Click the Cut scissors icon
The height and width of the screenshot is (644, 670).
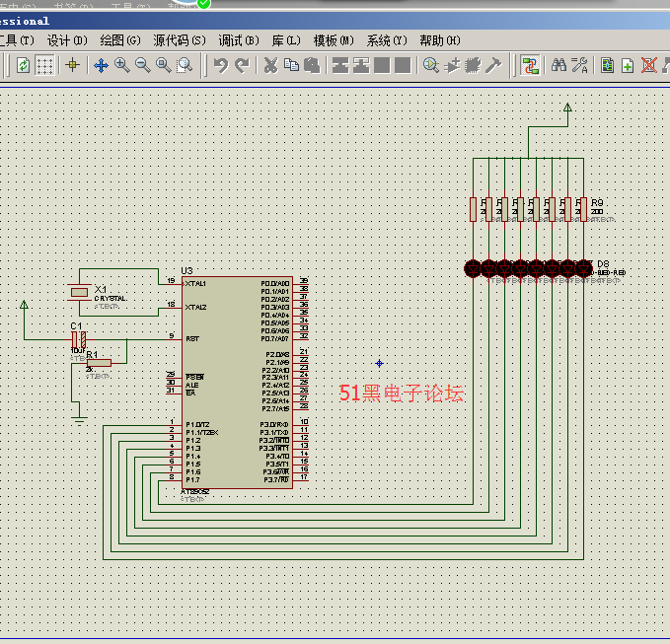tap(270, 65)
